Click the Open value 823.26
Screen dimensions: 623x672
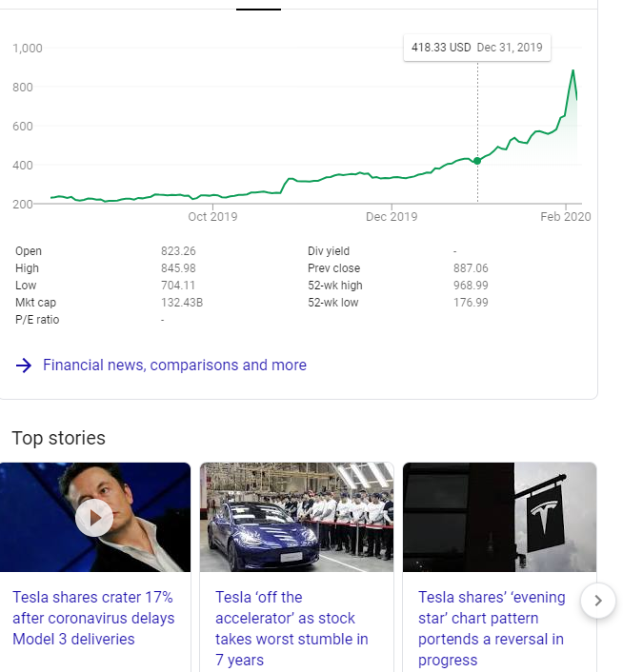[178, 250]
